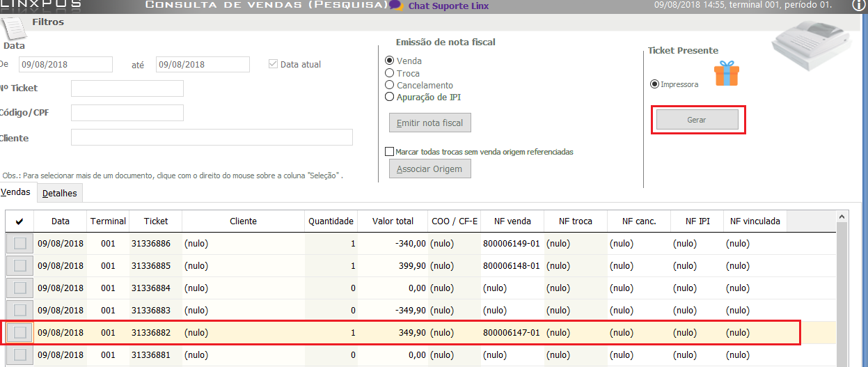This screenshot has height=367, width=868.
Task: Click the Nº Ticket input field
Action: pos(127,88)
